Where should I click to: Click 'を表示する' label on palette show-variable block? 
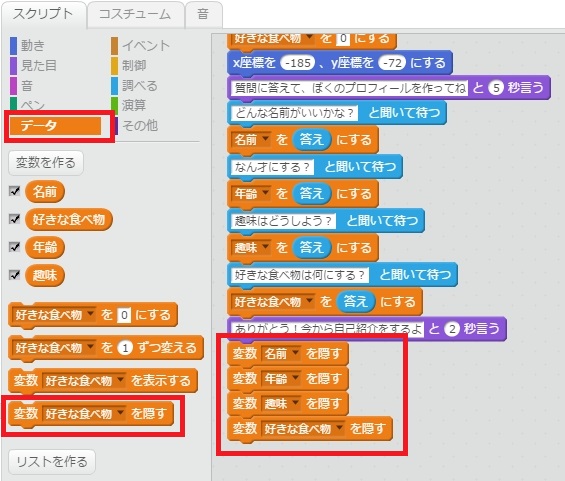(161, 380)
